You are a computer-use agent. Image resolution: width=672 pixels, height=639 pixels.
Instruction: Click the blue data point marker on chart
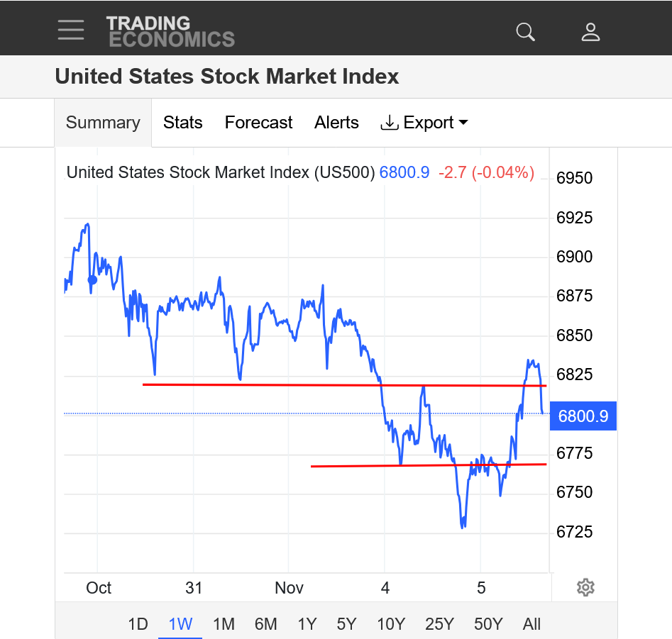(92, 280)
